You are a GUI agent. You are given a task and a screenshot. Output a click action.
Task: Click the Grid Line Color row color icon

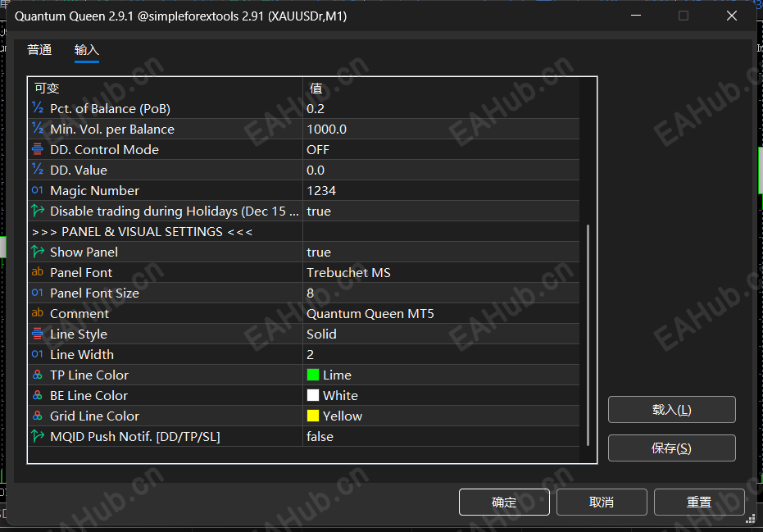click(38, 416)
